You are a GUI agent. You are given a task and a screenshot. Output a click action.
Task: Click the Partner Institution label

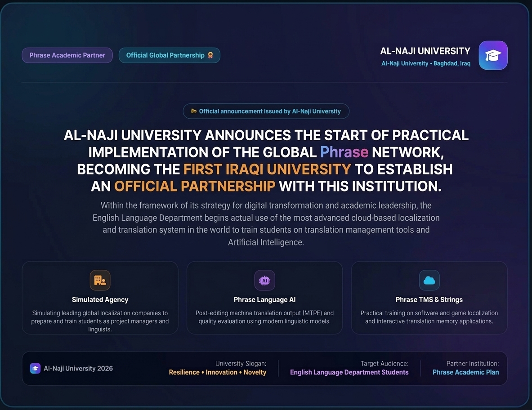(473, 364)
